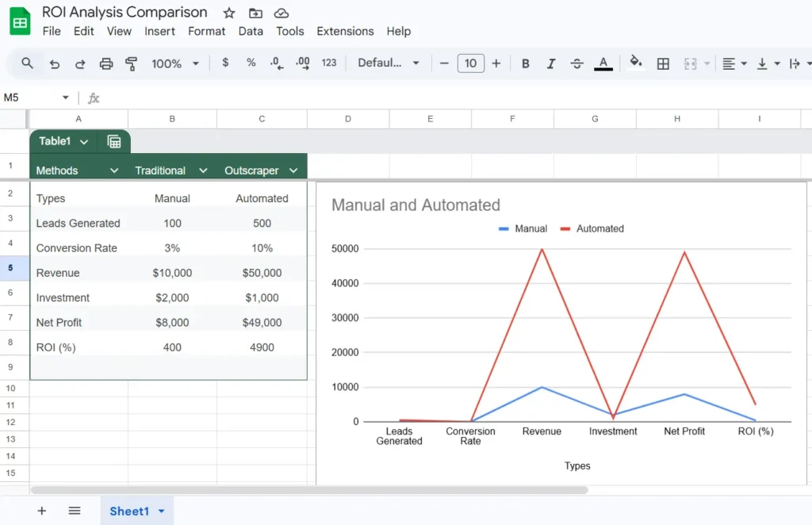Open the File menu
812x525 pixels.
coord(52,31)
